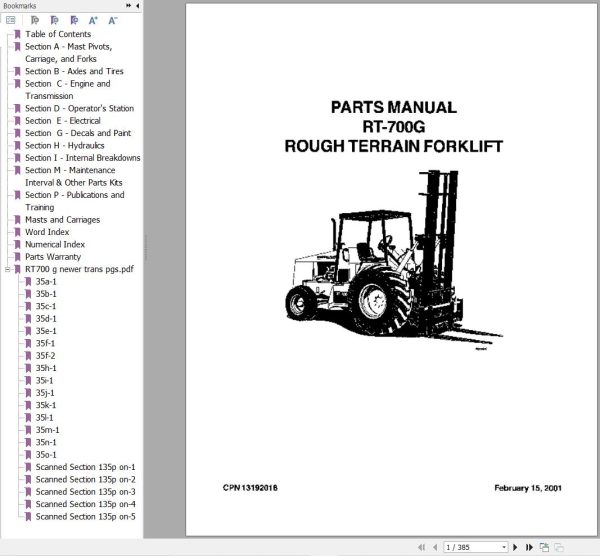Click bookmark icon beside Masts and Carriages
This screenshot has height=556, width=600.
pyautogui.click(x=17, y=220)
